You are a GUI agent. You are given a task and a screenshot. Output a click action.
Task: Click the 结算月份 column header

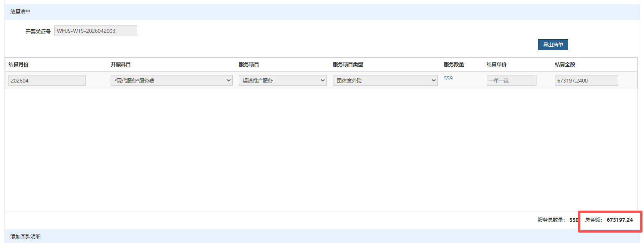[x=18, y=64]
